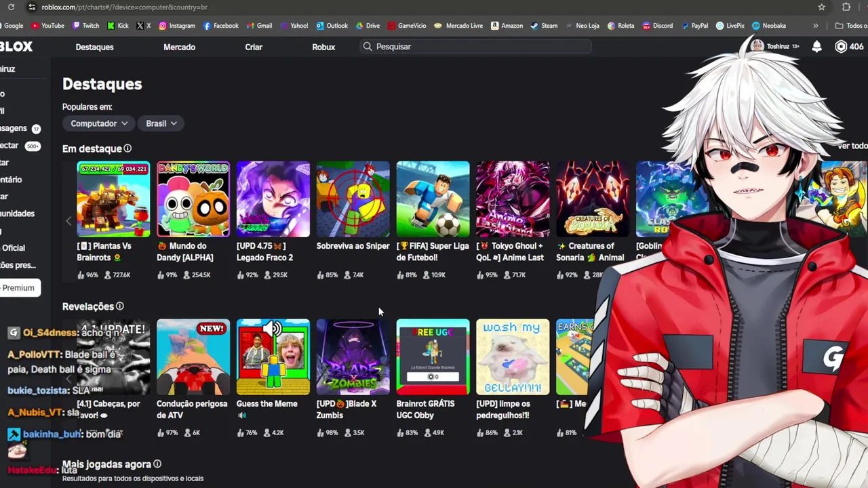868x488 pixels.
Task: Open the Steam bookmark
Action: point(544,26)
